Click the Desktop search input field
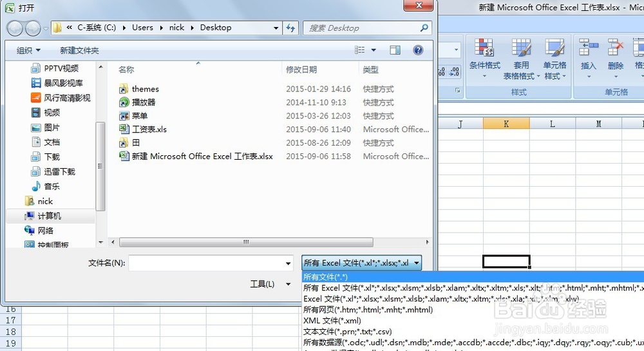The width and height of the screenshot is (644, 351). click(x=361, y=28)
